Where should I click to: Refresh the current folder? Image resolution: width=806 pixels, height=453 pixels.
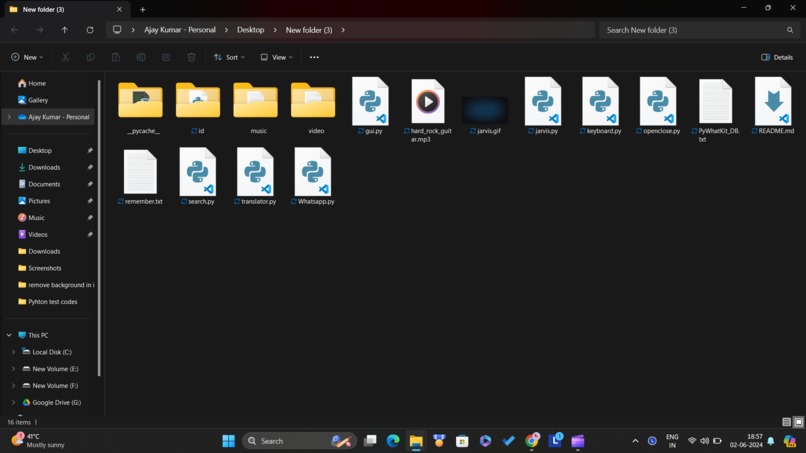click(x=90, y=30)
